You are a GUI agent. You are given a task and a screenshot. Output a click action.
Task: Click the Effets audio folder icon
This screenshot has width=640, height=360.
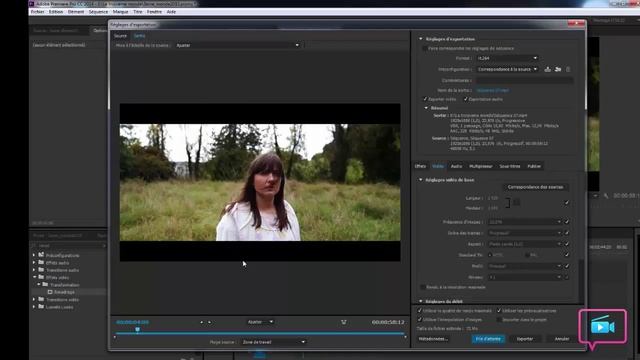click(41, 262)
